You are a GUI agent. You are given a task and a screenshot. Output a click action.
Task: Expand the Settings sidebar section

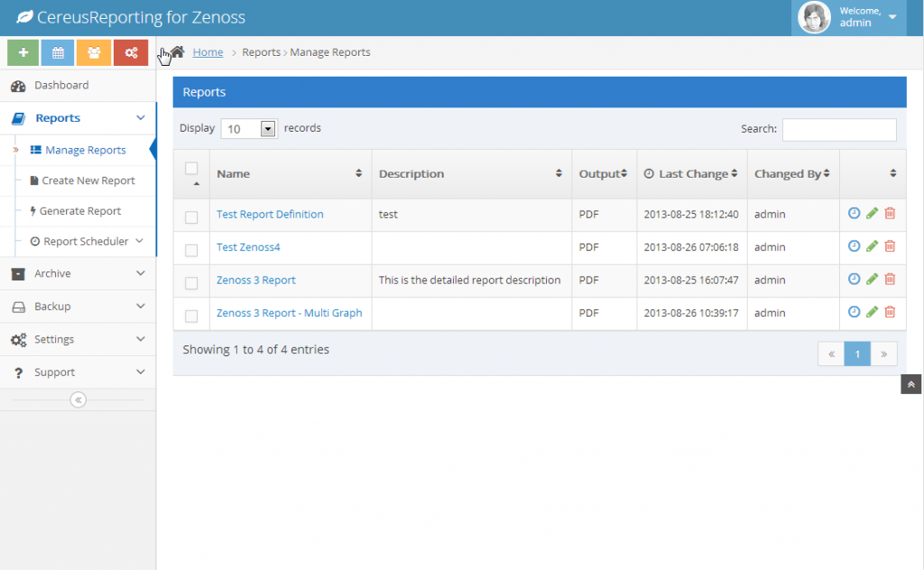78,339
